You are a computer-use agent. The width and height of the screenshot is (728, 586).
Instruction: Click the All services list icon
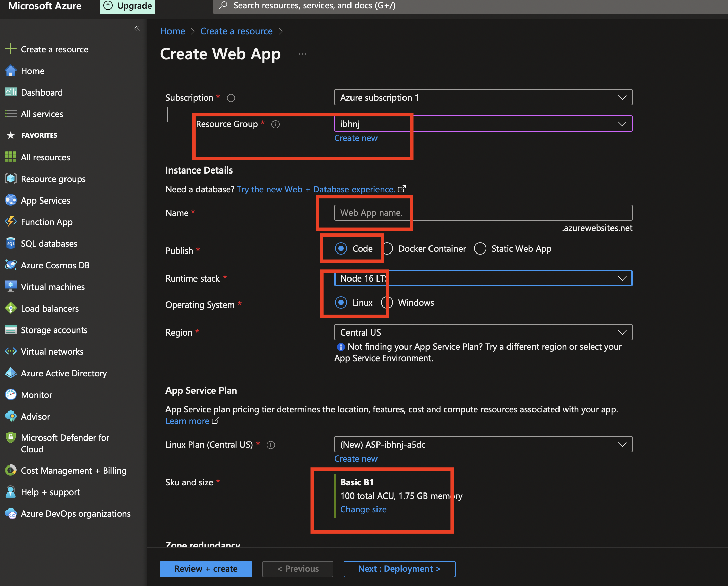click(11, 114)
